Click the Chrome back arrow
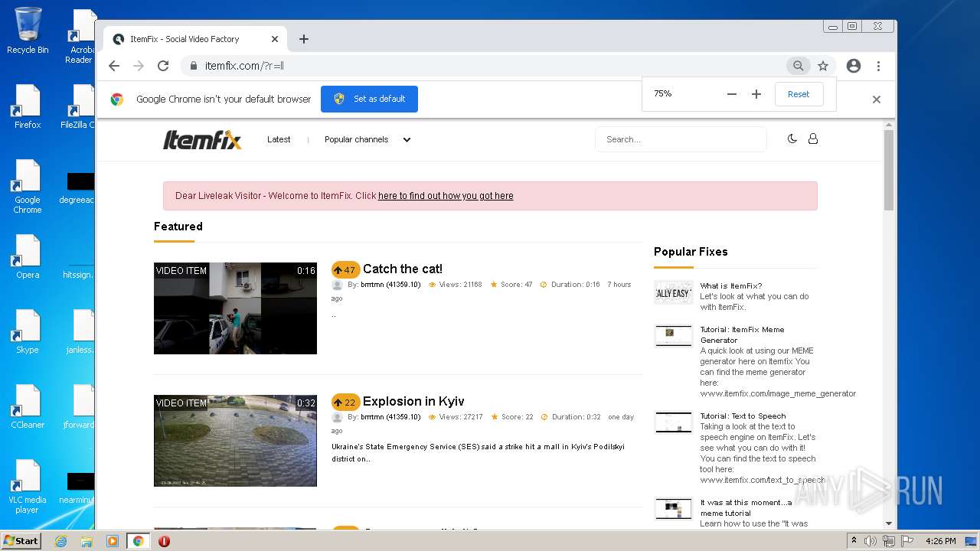Screen dimensions: 980x551 click(x=114, y=66)
